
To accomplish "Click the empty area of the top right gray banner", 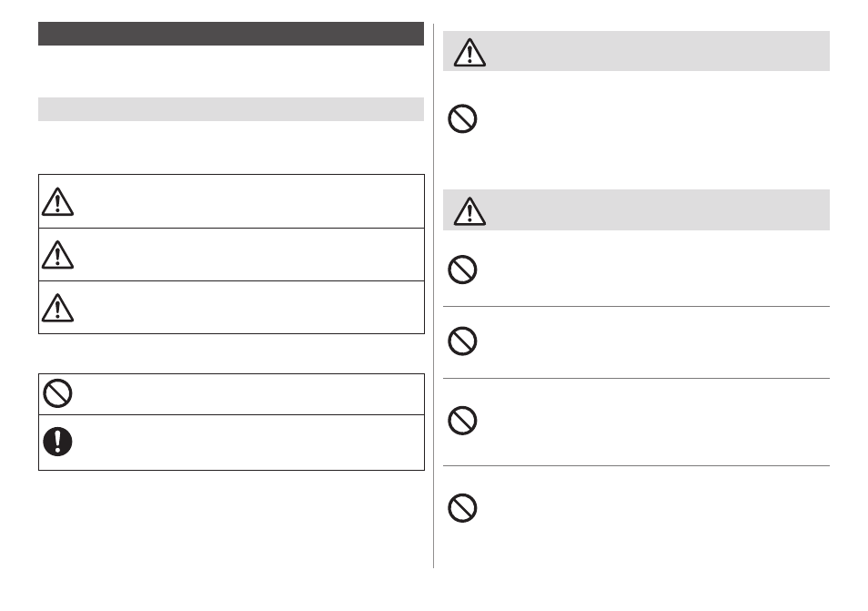I will [659, 51].
